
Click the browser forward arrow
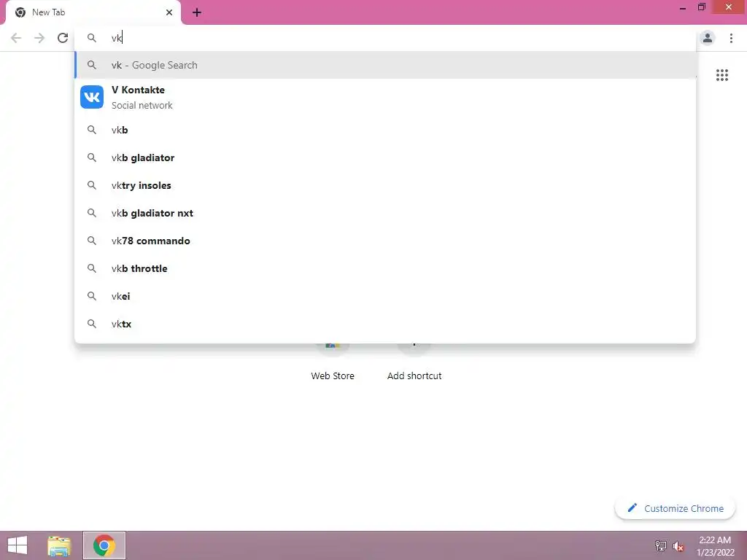pos(39,38)
